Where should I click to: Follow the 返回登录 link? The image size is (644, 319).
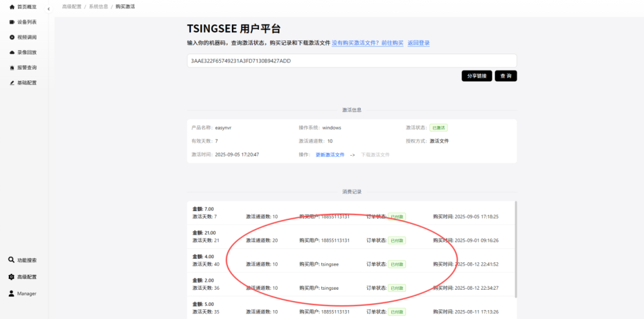click(x=419, y=43)
